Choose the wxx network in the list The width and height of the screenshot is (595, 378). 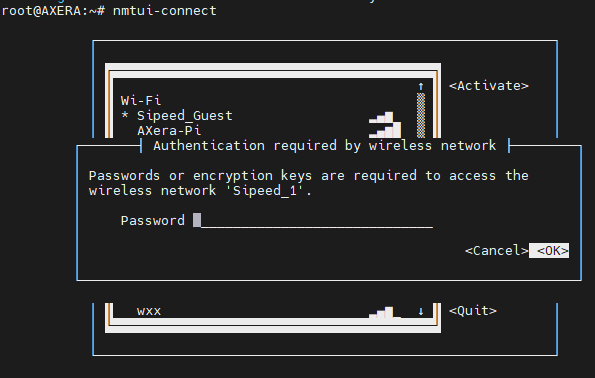pos(264,311)
